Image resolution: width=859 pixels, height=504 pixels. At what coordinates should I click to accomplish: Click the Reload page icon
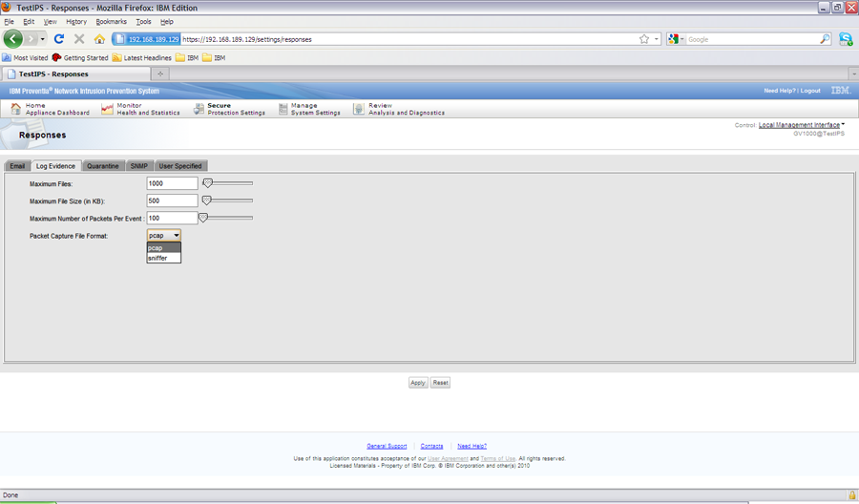59,39
